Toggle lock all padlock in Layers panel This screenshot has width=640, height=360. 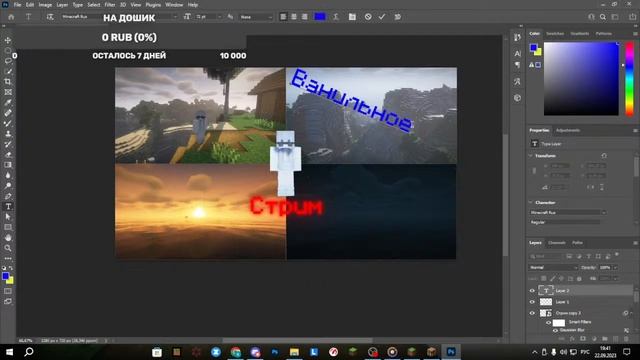[x=579, y=278]
